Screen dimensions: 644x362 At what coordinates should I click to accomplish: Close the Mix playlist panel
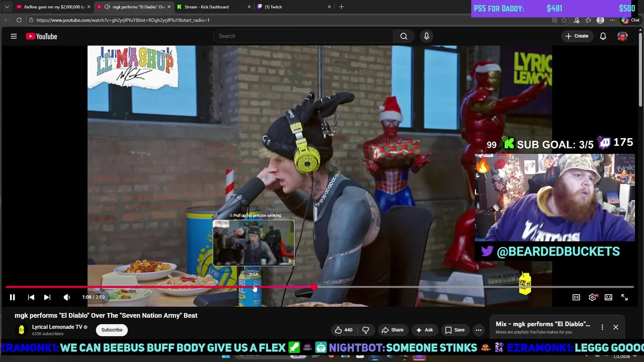pyautogui.click(x=616, y=327)
